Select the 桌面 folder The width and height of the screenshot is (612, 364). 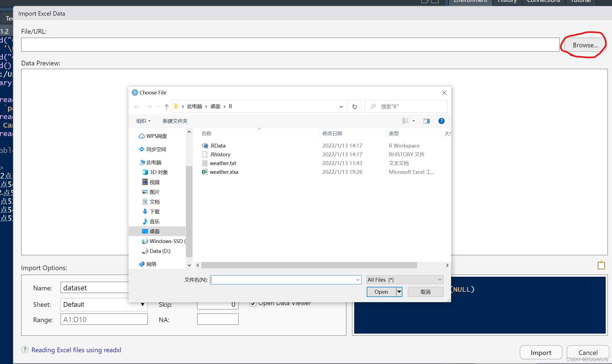157,231
